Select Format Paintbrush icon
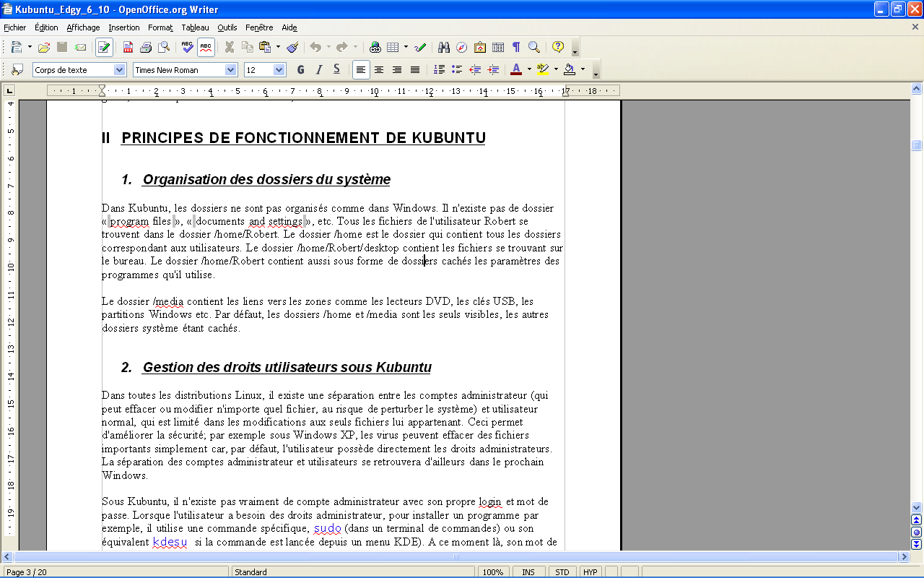This screenshot has width=924, height=578. (x=292, y=47)
